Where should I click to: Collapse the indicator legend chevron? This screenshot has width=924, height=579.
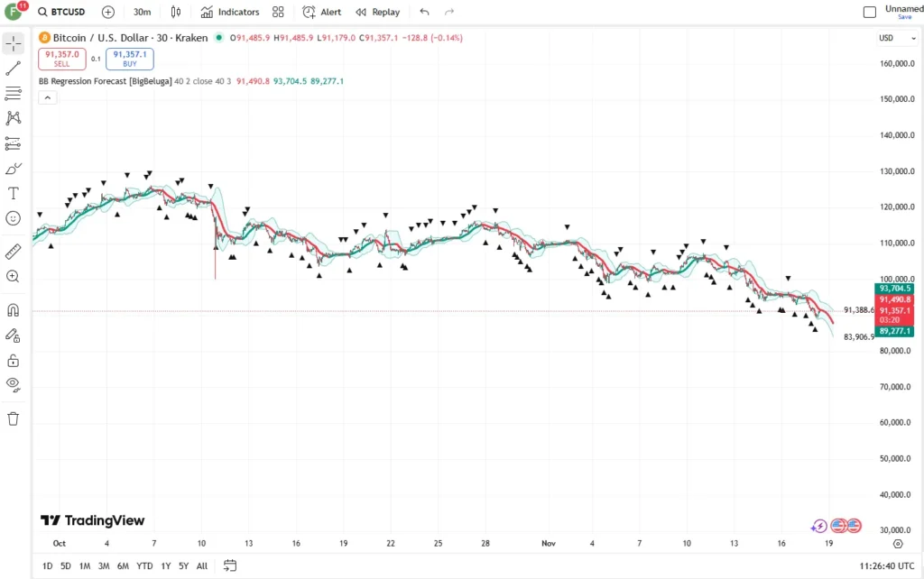point(48,97)
